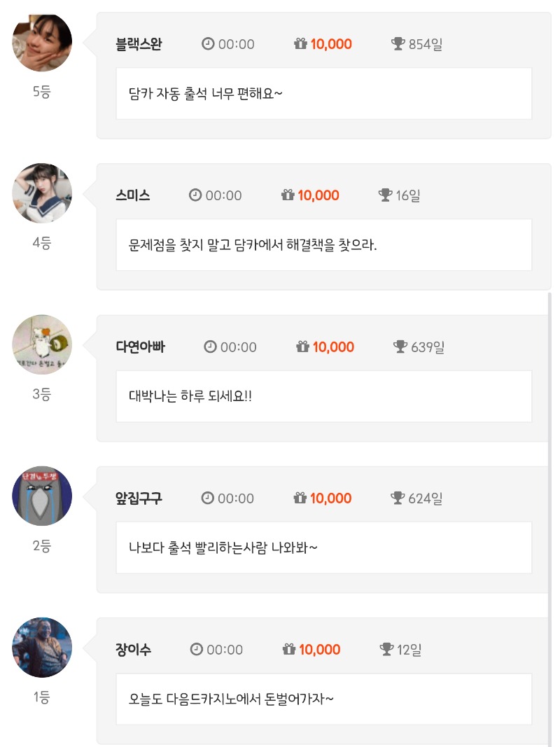The width and height of the screenshot is (560, 747).
Task: Click the username 다연아빠
Action: 140,347
